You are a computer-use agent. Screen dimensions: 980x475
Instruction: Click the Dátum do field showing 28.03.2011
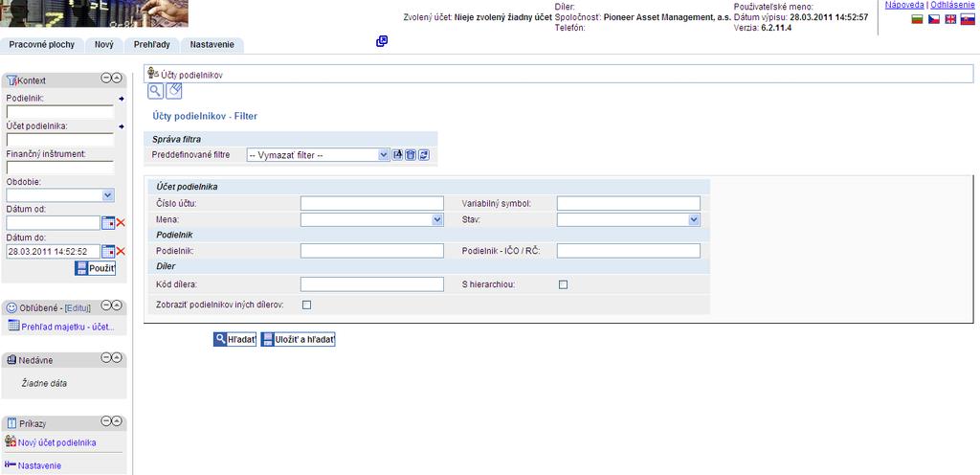click(54, 251)
